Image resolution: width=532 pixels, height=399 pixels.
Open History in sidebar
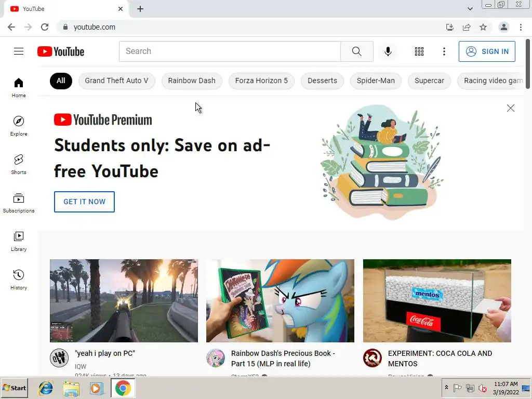click(19, 280)
